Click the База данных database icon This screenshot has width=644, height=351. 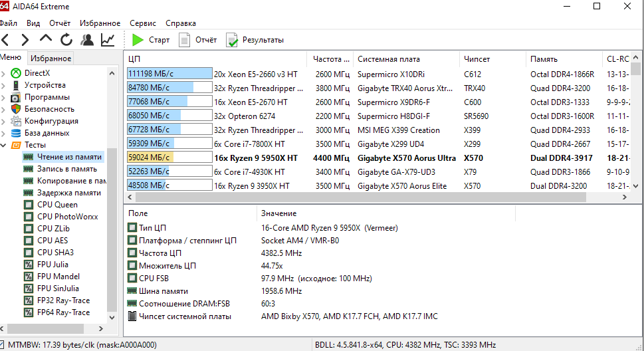tap(16, 133)
